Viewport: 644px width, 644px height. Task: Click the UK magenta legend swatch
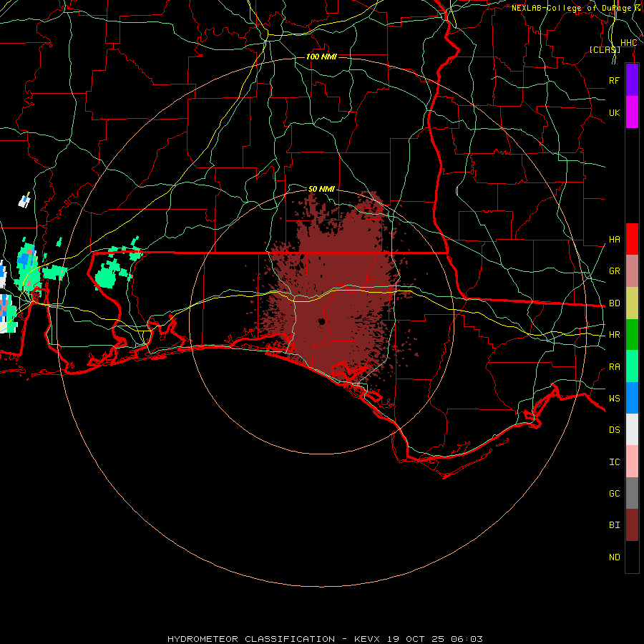tap(632, 112)
